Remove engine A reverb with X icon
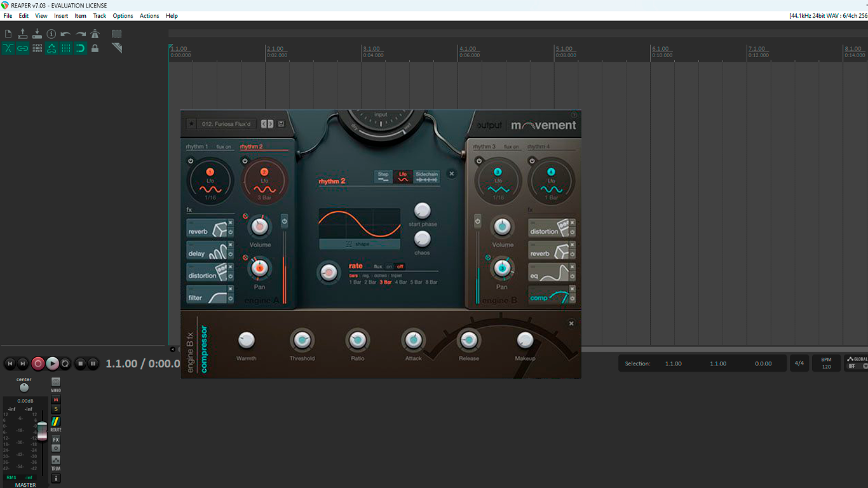The width and height of the screenshot is (868, 488). click(x=231, y=224)
